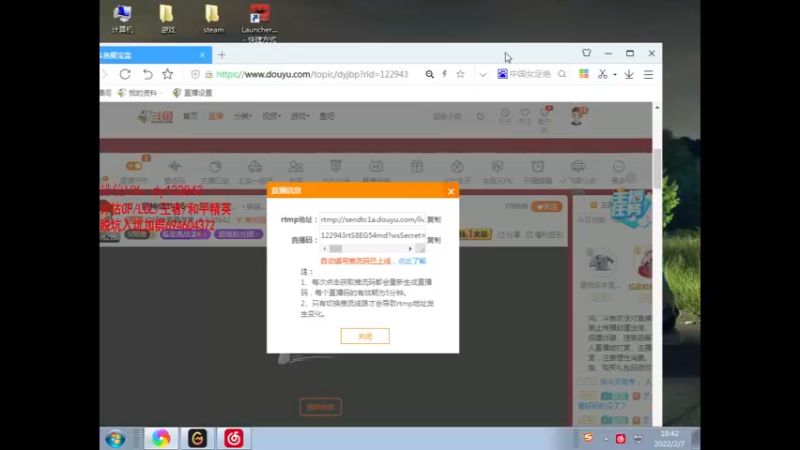The width and height of the screenshot is (800, 450).
Task: Click the clock history icon in Douyu header
Action: click(505, 113)
